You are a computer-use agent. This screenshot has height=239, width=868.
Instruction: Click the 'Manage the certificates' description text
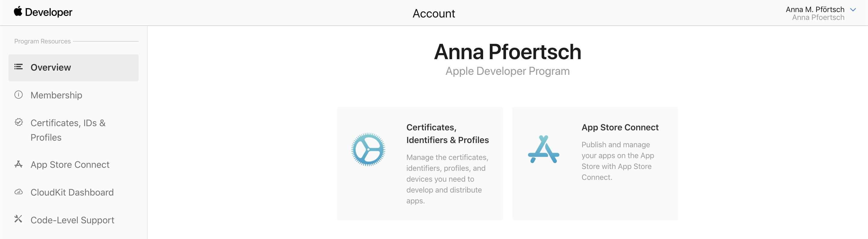pyautogui.click(x=447, y=179)
